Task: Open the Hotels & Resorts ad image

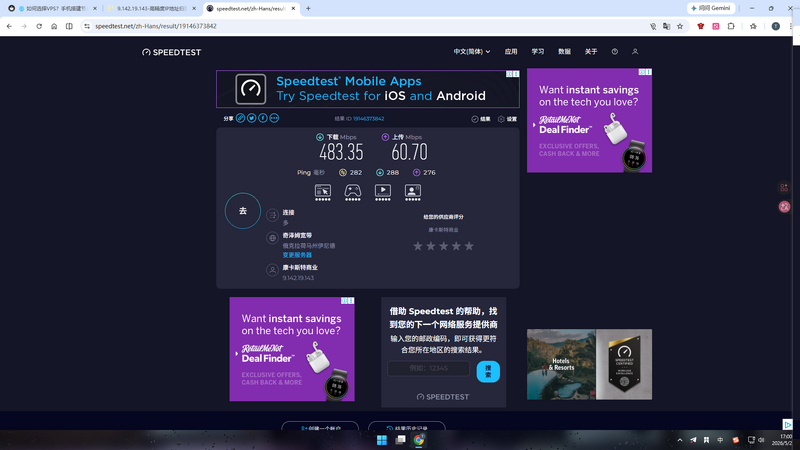Action: point(561,364)
